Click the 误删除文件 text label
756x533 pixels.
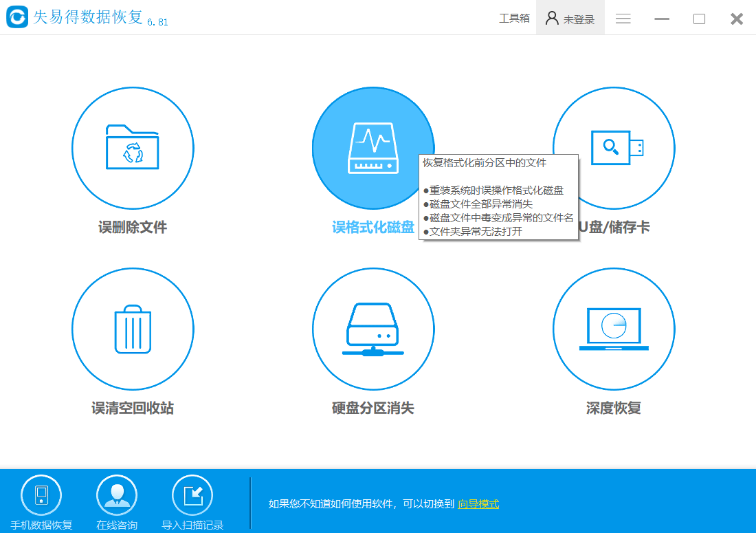(133, 227)
